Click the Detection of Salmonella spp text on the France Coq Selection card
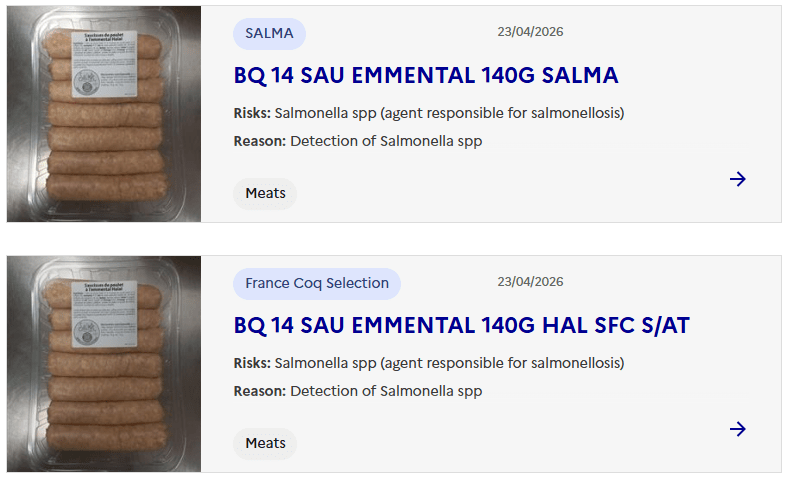 click(386, 391)
